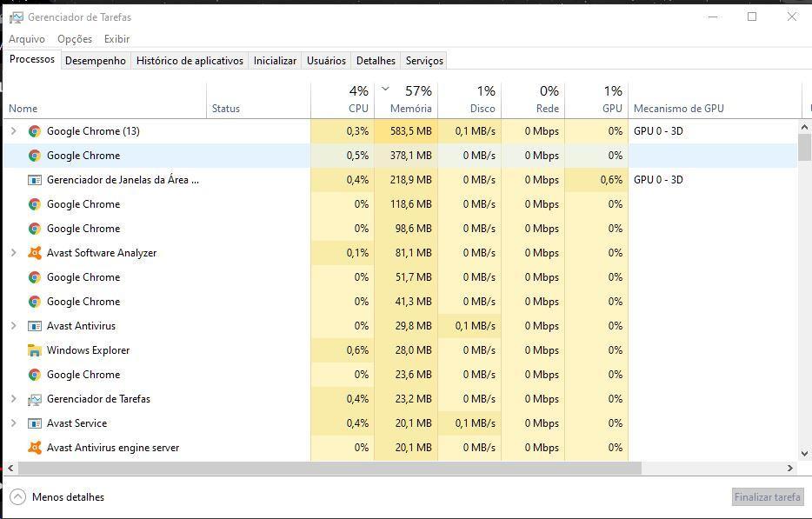812x519 pixels.
Task: Click the Gerenciador de Janelas da Área icon
Action: [x=35, y=180]
